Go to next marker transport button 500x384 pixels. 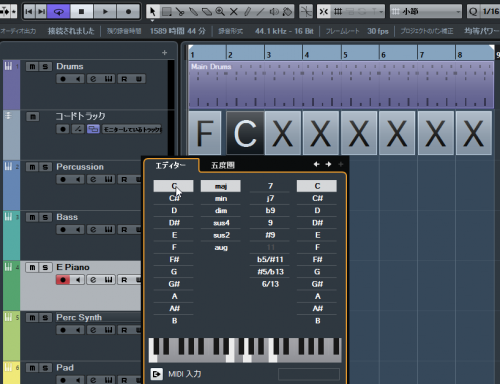pos(41,12)
